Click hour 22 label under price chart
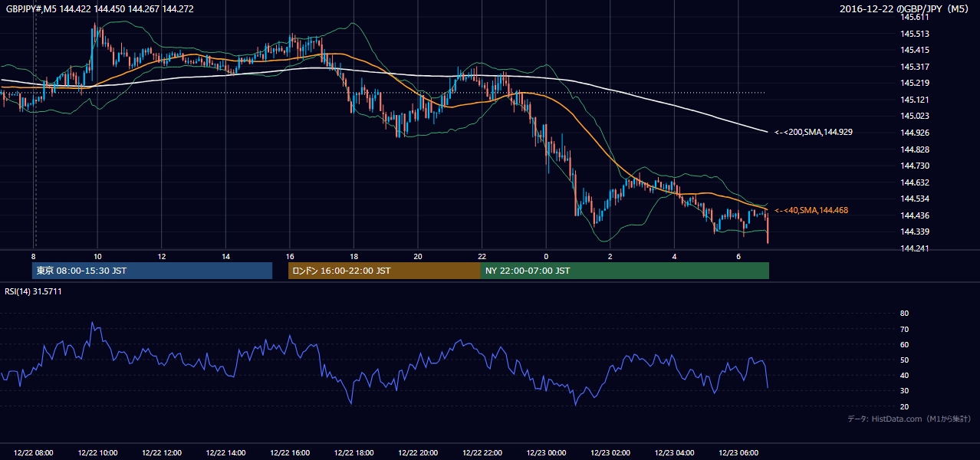The height and width of the screenshot is (460, 980). pyautogui.click(x=482, y=256)
